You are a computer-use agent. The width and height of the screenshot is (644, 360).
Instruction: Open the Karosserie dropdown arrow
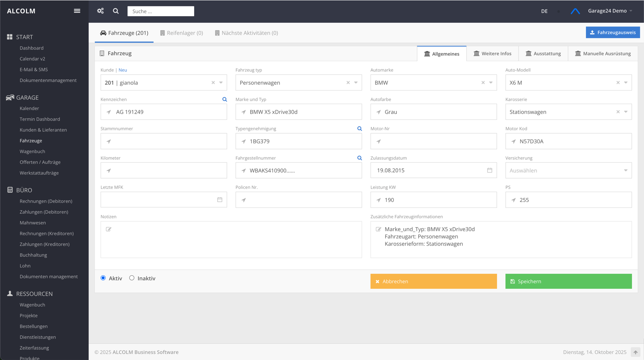(x=626, y=112)
